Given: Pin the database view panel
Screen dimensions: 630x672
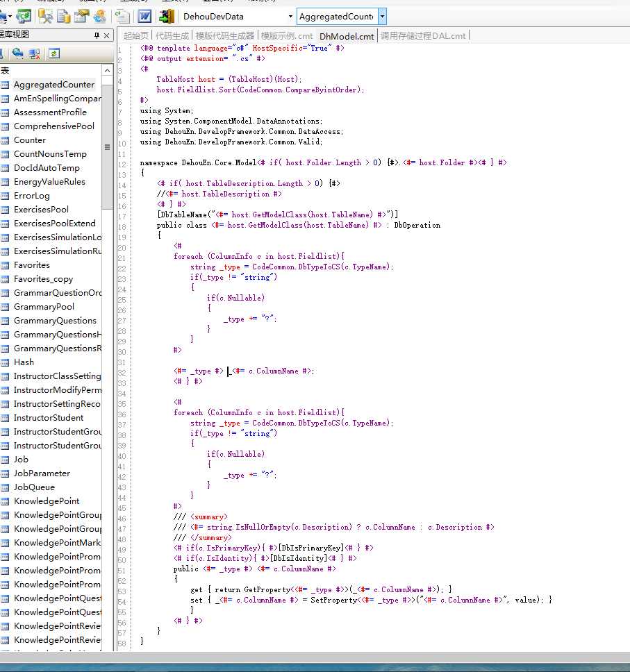Looking at the screenshot, I should [x=97, y=35].
